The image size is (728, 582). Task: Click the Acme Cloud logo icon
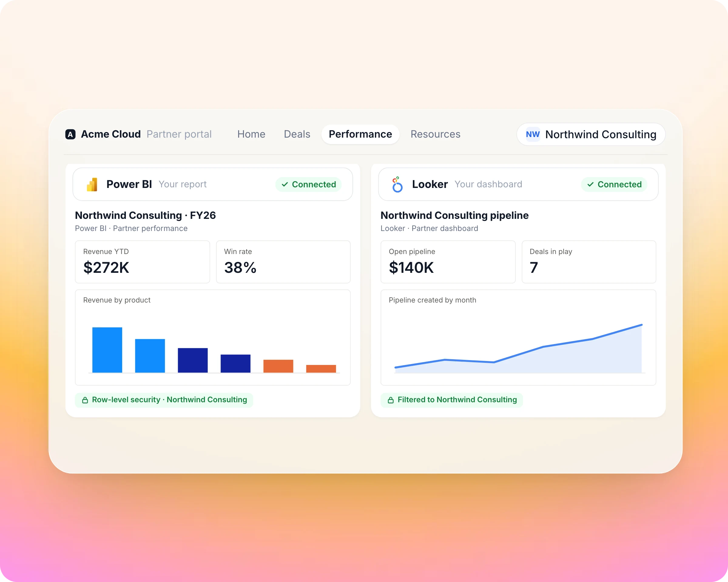70,134
